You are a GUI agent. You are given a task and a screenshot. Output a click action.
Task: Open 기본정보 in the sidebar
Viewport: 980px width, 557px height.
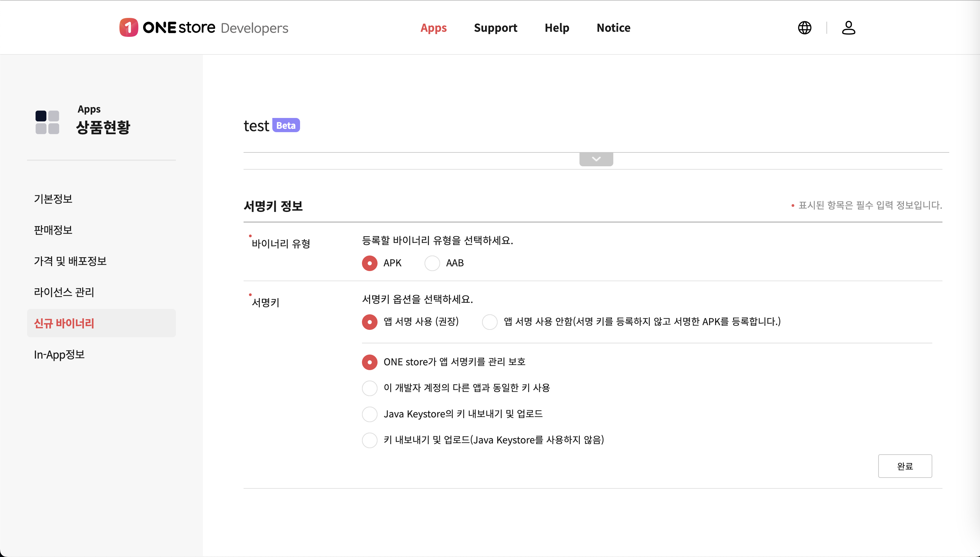[x=53, y=199]
